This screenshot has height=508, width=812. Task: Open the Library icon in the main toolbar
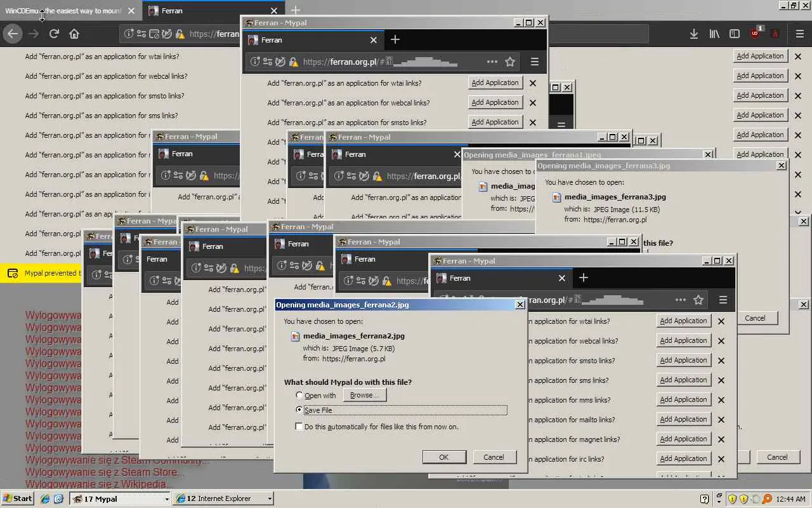point(714,34)
